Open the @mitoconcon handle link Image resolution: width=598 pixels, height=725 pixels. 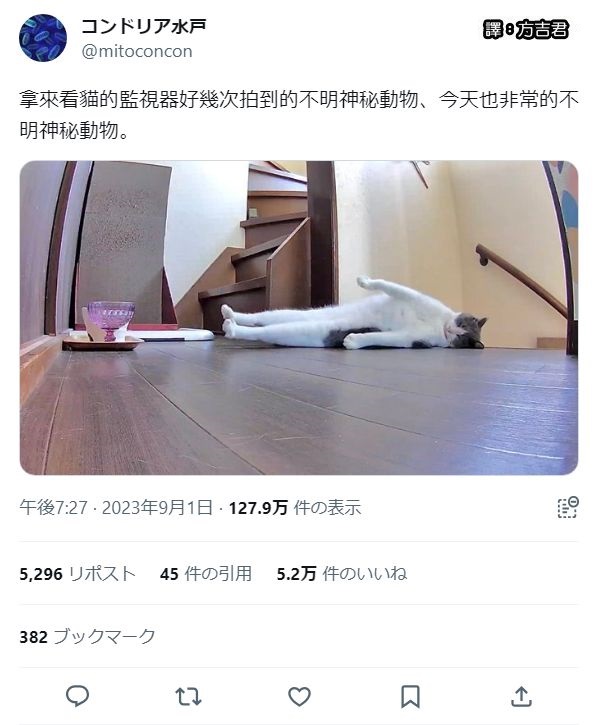[137, 51]
